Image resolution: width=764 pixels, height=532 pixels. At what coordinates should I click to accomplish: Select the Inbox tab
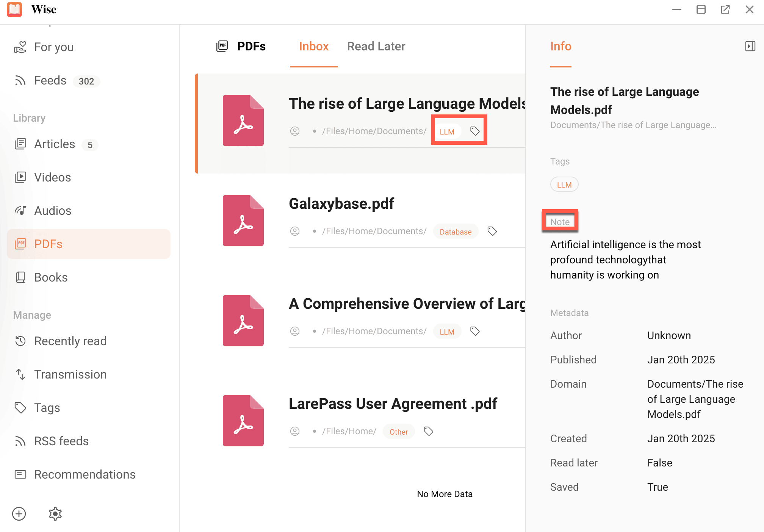pyautogui.click(x=314, y=46)
